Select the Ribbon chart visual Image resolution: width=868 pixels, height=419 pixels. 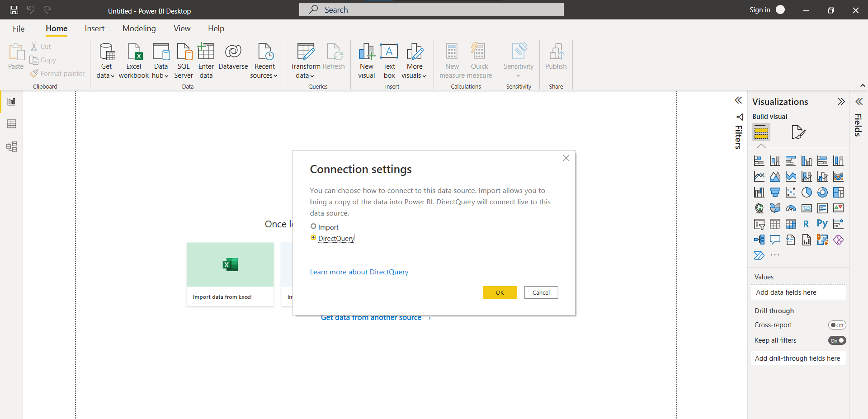point(838,177)
